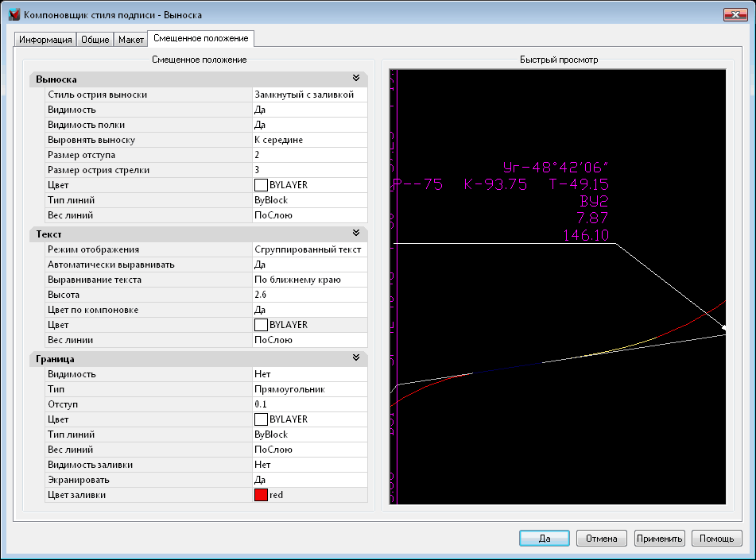This screenshot has height=560, width=756.
Task: Open help with the Помощь button
Action: 716,539
